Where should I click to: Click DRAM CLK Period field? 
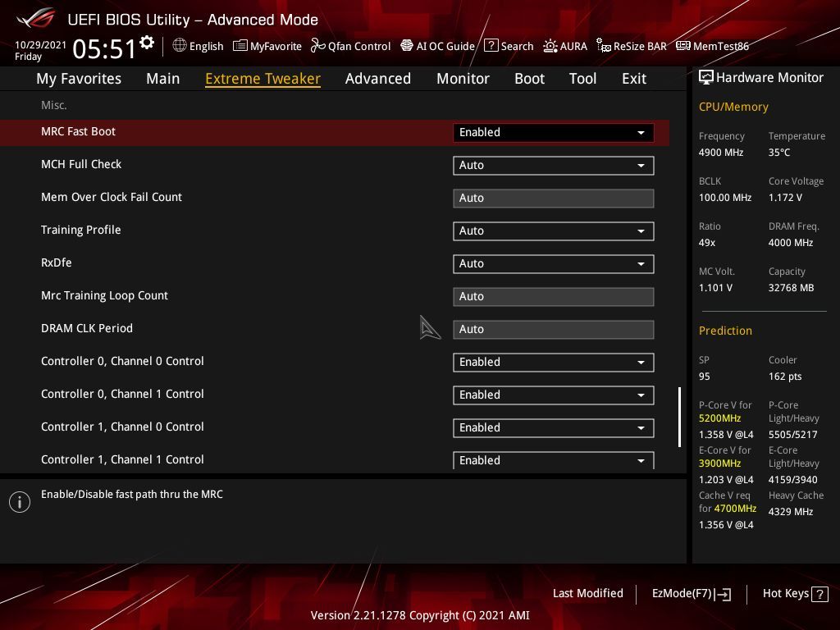(x=554, y=330)
